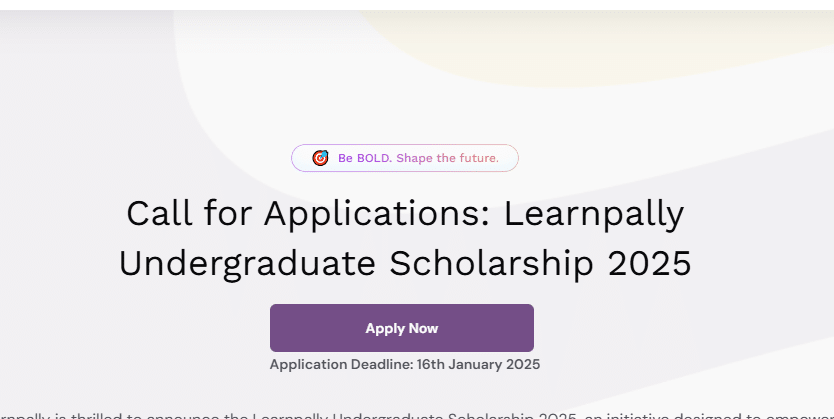
Task: Click the "Be BOLD. Shape the future." badge
Action: (x=404, y=158)
